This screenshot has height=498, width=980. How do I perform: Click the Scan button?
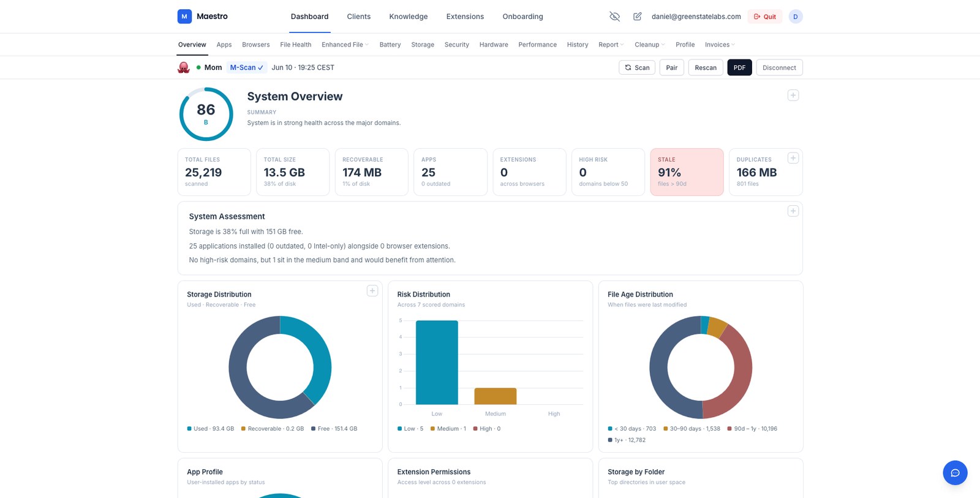click(x=637, y=67)
